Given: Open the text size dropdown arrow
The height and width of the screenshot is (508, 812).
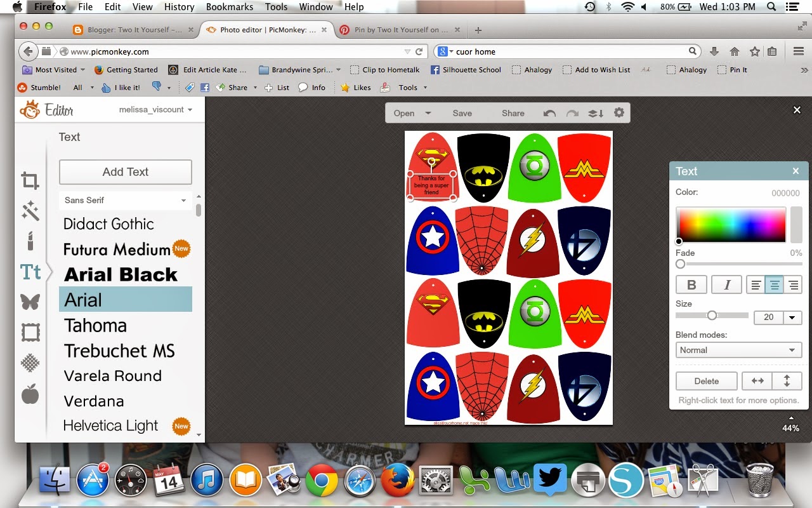Looking at the screenshot, I should [792, 317].
